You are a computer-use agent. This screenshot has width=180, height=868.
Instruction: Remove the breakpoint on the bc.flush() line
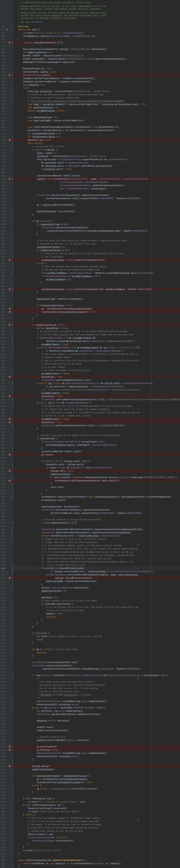pyautogui.click(x=10, y=455)
